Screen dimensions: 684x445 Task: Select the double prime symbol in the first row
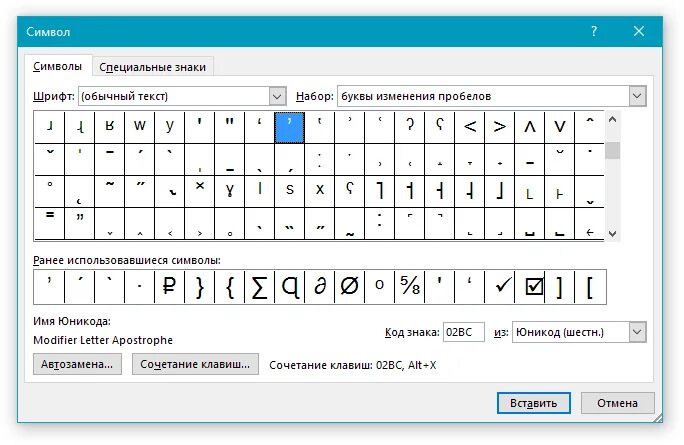(x=230, y=127)
